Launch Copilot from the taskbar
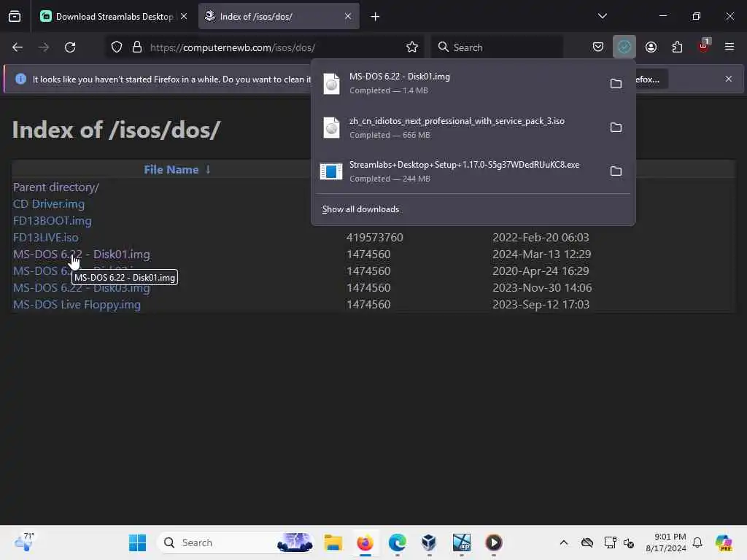This screenshot has width=747, height=560. [724, 542]
